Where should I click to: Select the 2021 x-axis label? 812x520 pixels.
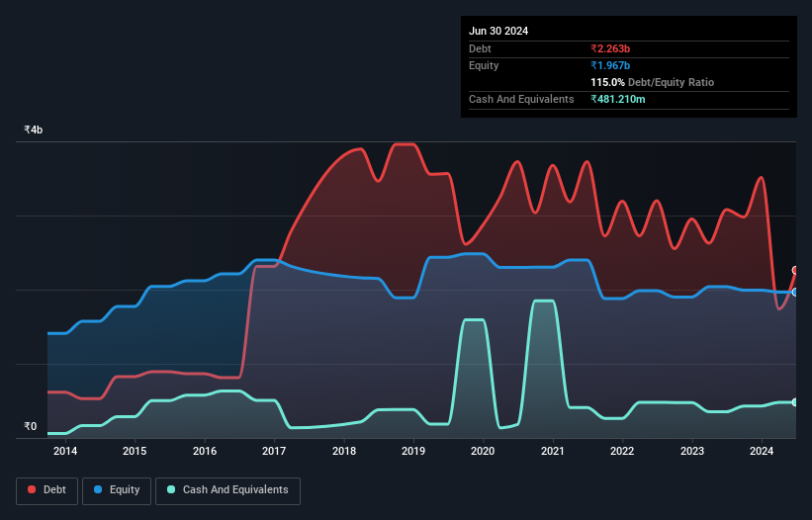click(x=553, y=451)
